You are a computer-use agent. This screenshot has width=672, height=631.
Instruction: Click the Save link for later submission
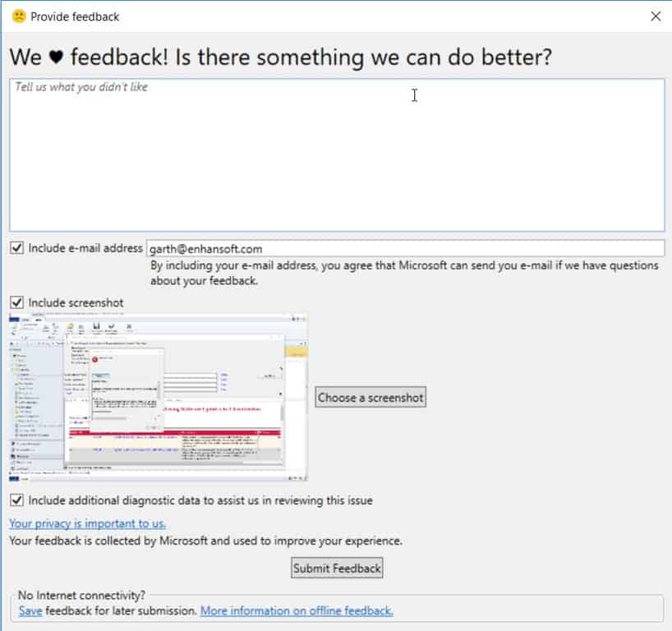coord(30,610)
